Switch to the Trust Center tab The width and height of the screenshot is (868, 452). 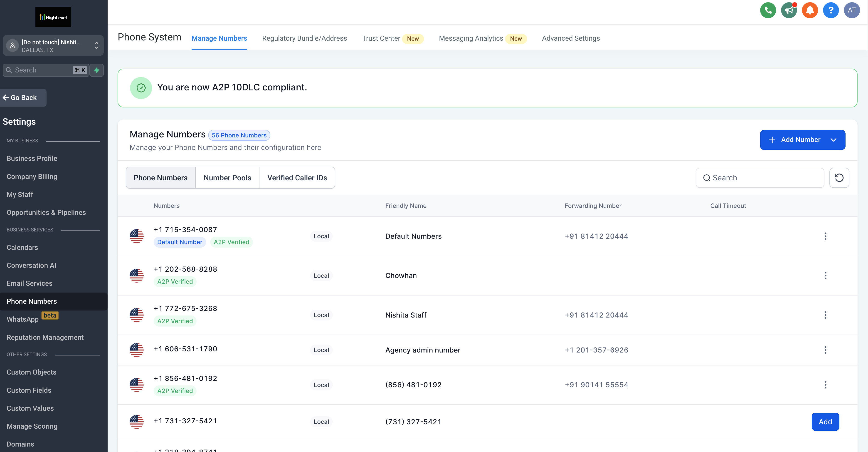381,38
